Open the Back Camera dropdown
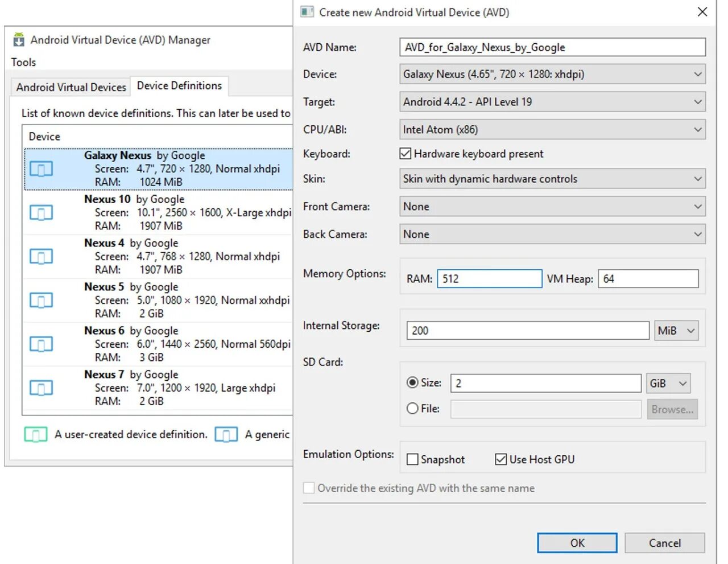This screenshot has height=564, width=728. pyautogui.click(x=553, y=234)
